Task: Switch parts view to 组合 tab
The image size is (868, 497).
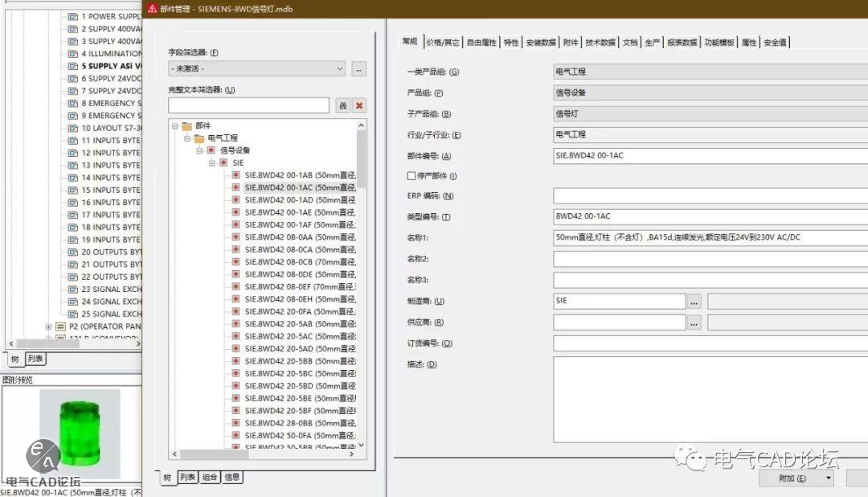Action: [210, 477]
